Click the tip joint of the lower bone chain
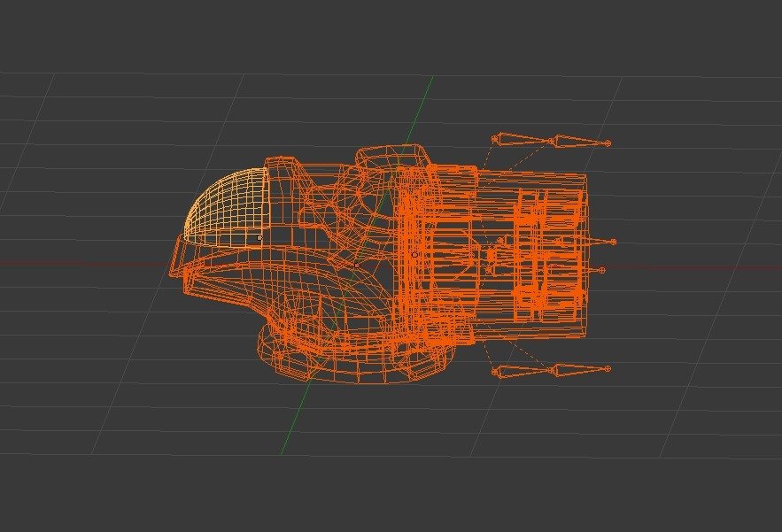The width and height of the screenshot is (782, 532). click(x=608, y=368)
